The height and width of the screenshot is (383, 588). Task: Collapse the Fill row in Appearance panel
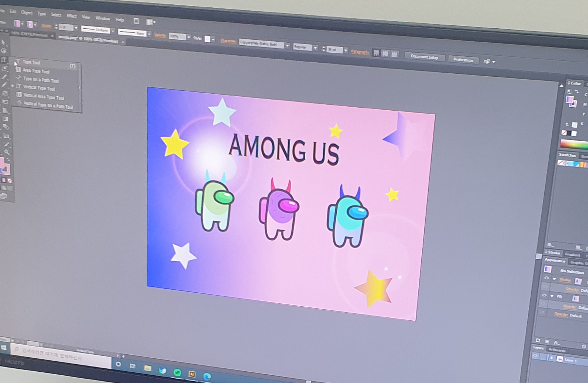click(552, 296)
